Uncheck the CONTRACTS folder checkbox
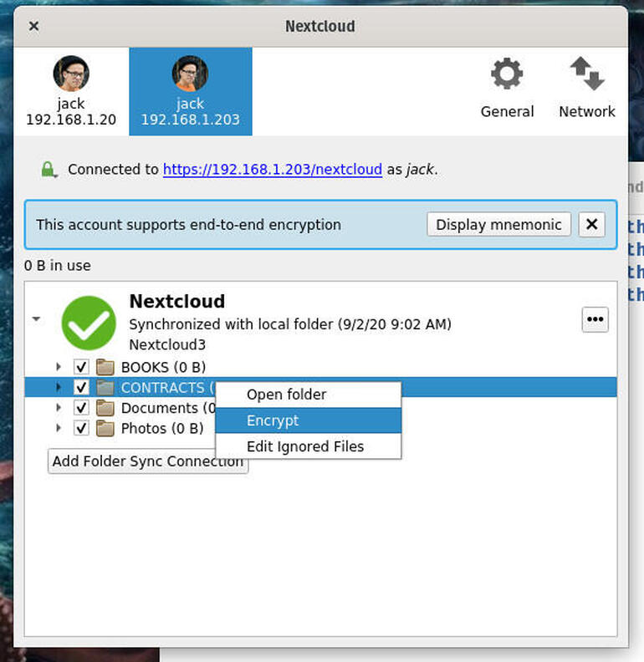This screenshot has width=644, height=662. pyautogui.click(x=81, y=387)
